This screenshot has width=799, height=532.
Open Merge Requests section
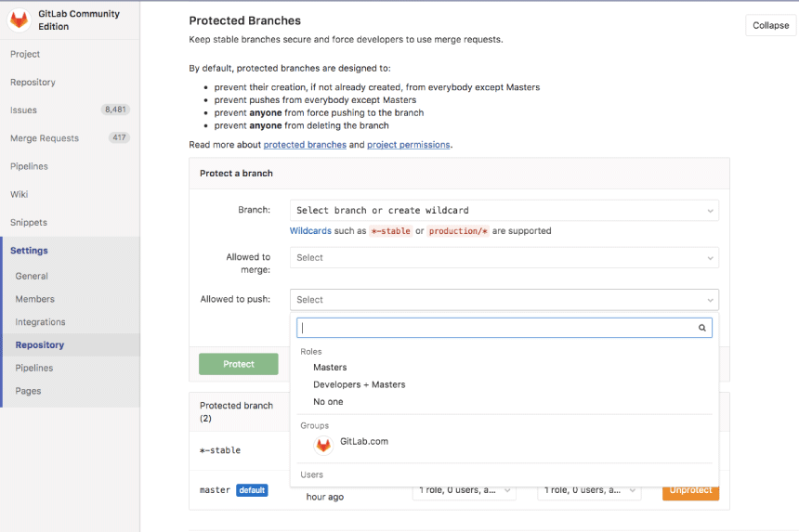(45, 138)
